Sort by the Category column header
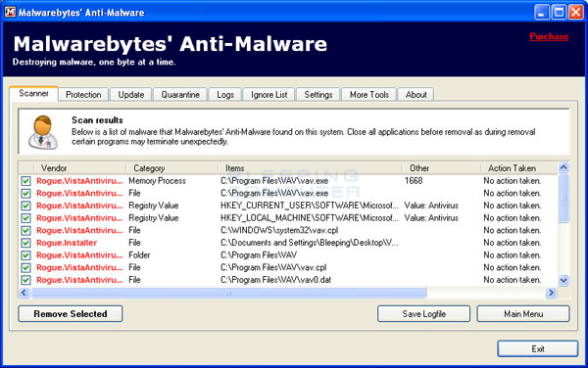 coord(172,168)
